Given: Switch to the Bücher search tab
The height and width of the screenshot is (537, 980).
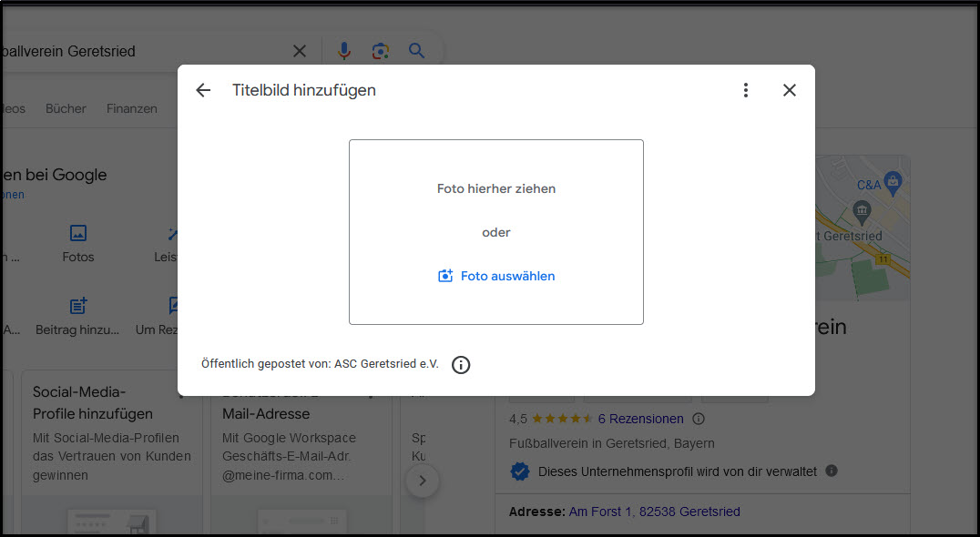Looking at the screenshot, I should pos(66,108).
